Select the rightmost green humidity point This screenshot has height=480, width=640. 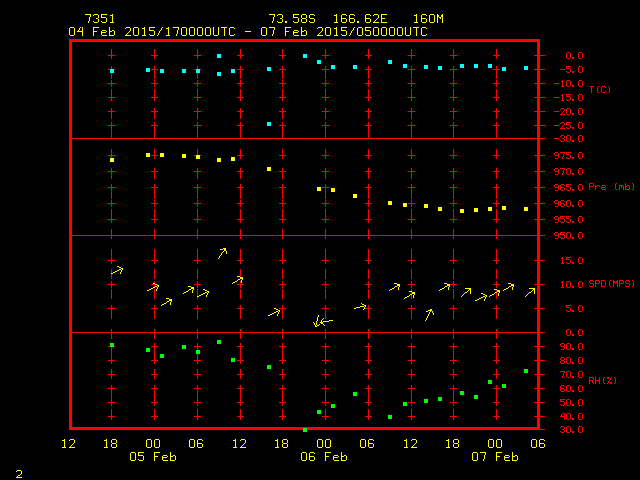(x=526, y=371)
